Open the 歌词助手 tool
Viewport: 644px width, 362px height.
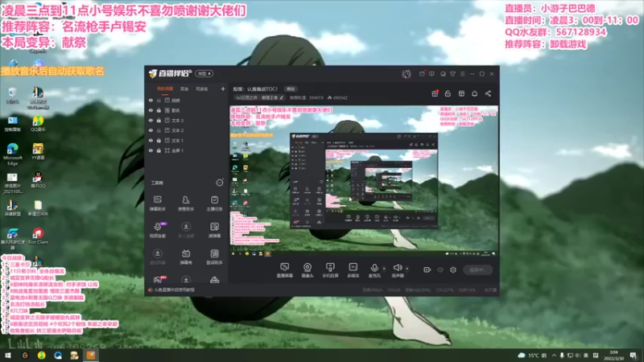pyautogui.click(x=214, y=257)
